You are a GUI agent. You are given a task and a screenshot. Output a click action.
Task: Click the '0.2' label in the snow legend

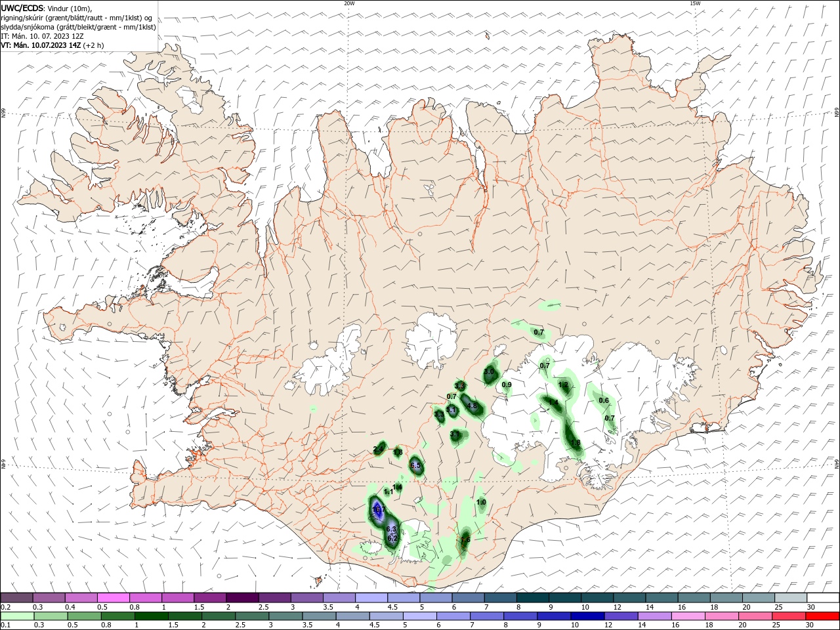[6, 607]
